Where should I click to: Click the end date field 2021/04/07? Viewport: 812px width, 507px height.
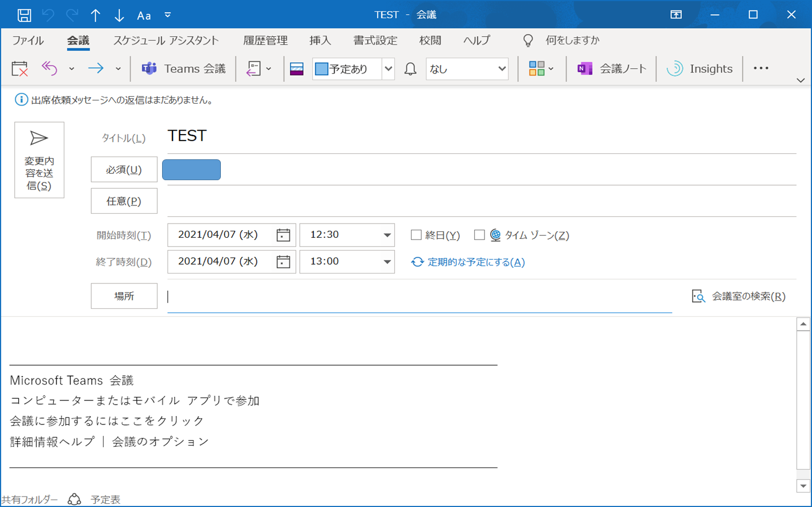tap(219, 261)
